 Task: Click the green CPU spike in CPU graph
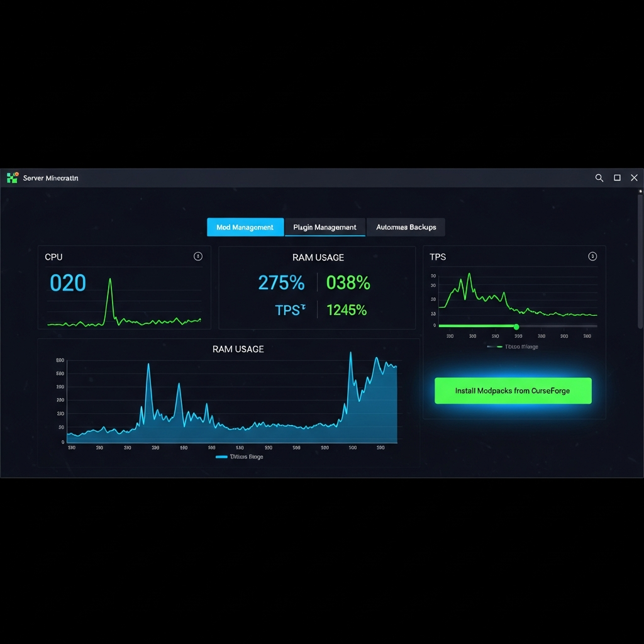tap(110, 280)
